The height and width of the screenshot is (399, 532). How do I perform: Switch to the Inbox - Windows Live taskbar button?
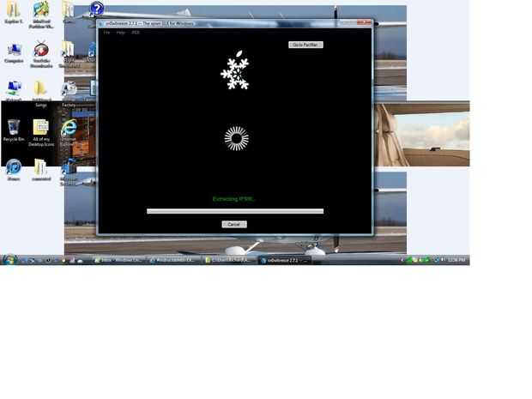pyautogui.click(x=119, y=260)
